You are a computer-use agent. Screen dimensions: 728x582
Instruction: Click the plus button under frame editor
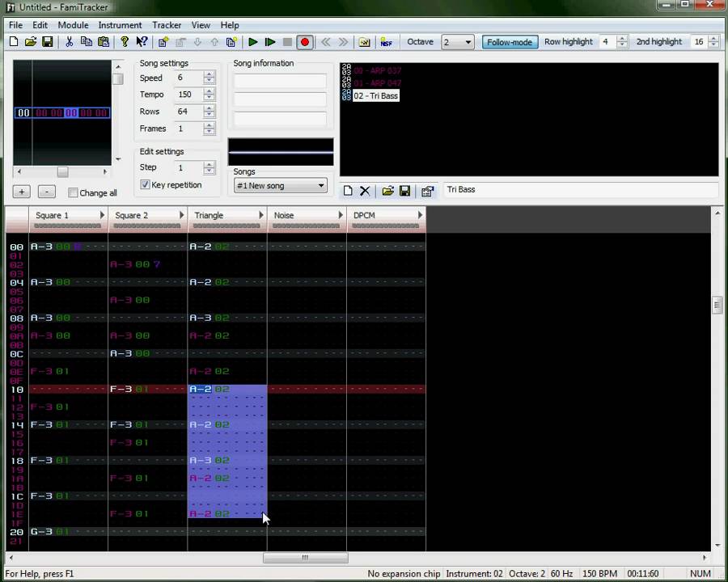[21, 192]
